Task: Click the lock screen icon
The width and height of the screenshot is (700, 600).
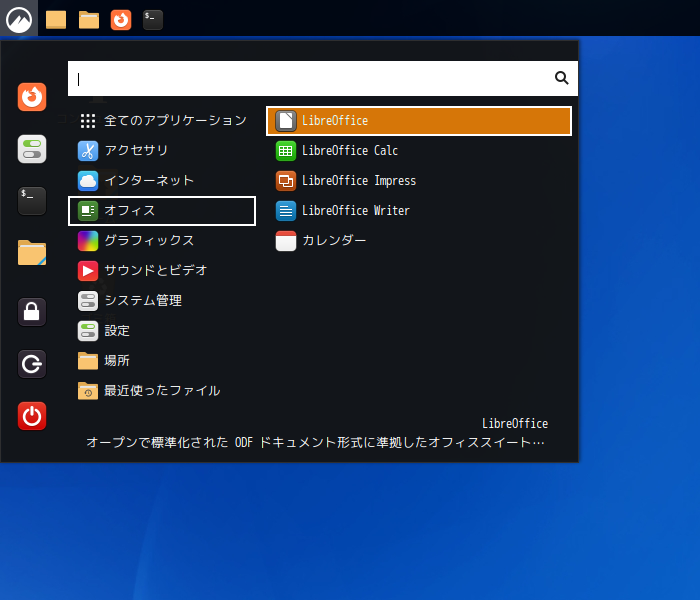Action: coord(32,312)
